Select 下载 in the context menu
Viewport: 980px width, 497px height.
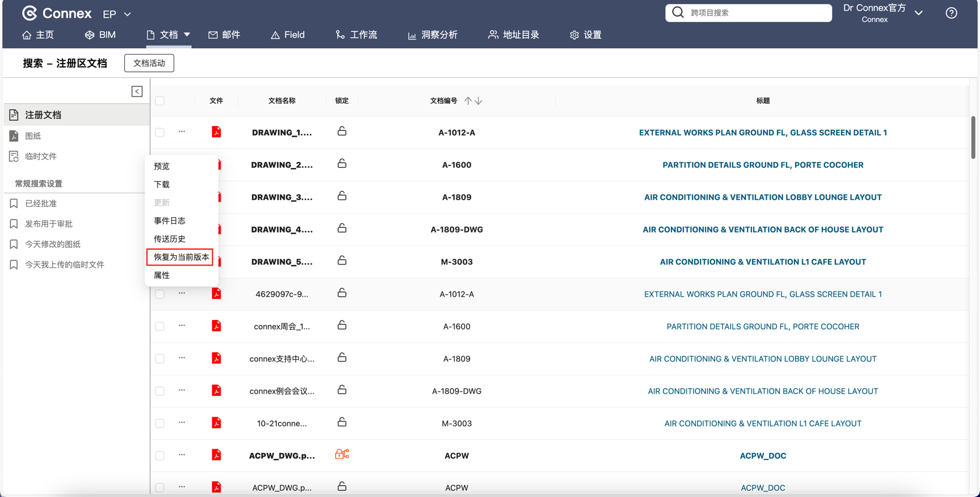click(162, 184)
